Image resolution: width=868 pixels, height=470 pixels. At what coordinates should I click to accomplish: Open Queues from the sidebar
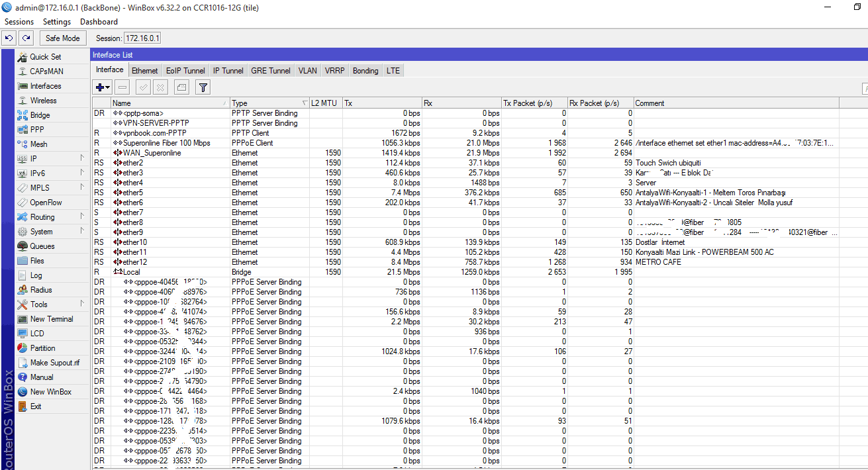pyautogui.click(x=42, y=246)
